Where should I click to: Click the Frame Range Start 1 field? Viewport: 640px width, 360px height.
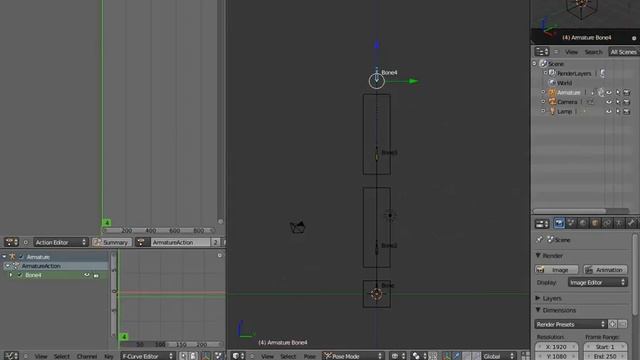(x=605, y=347)
